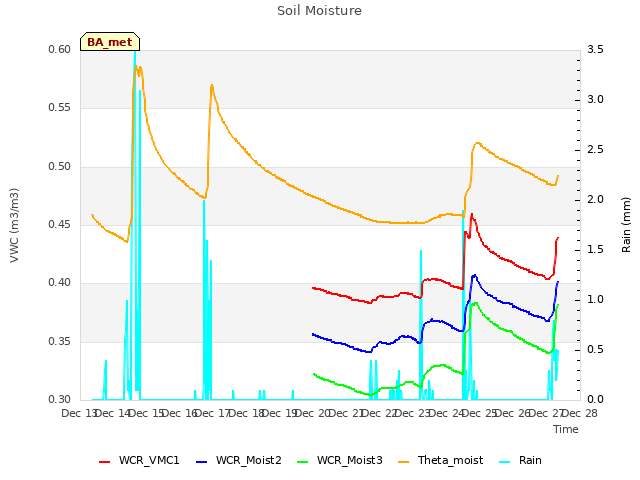This screenshot has height=480, width=640.
Task: Click the 0.60 left axis label
Action: tap(60, 50)
